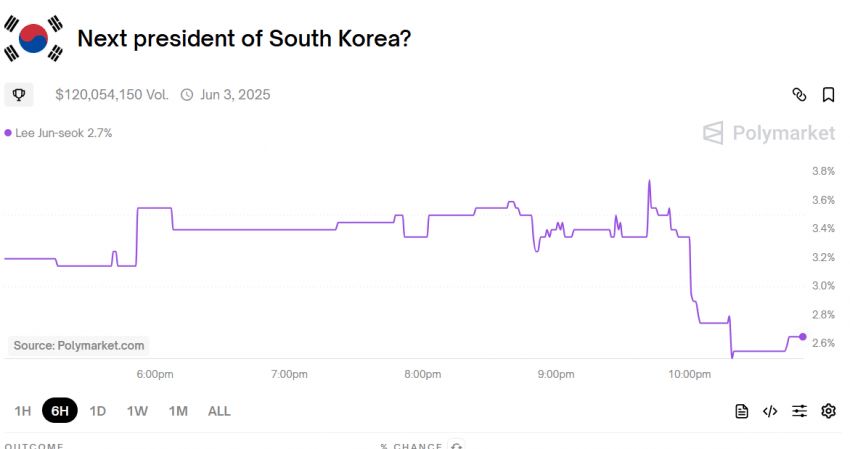Switch chart to 1W range
Screen dimensions: 850x449
point(137,411)
